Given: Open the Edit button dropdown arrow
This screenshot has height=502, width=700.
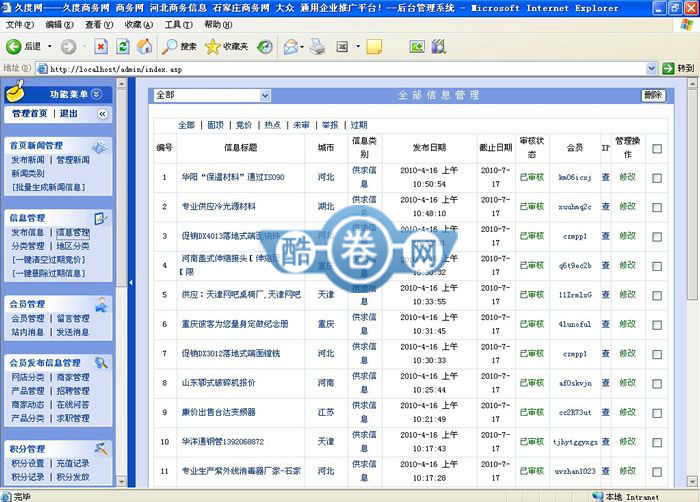Looking at the screenshot, I should coord(358,46).
